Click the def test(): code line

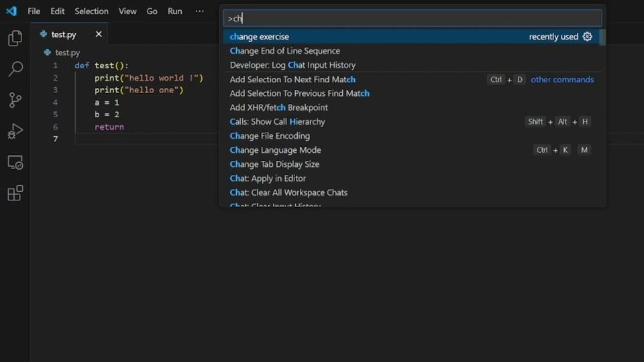[101, 66]
